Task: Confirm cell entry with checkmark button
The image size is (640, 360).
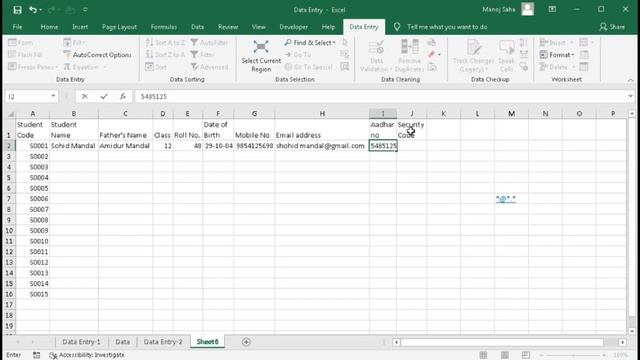Action: coord(104,96)
